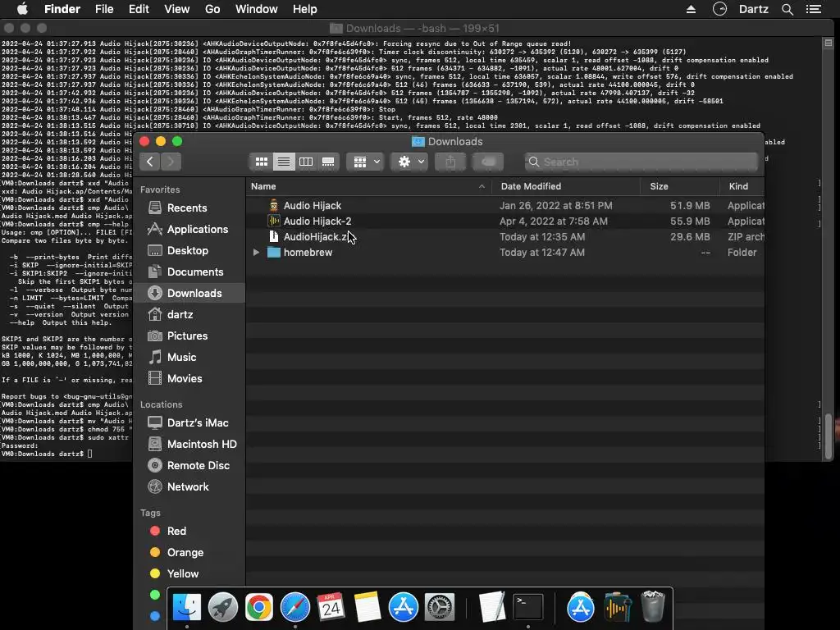The height and width of the screenshot is (630, 840).
Task: Click the Edit Tags toolbar button
Action: tap(488, 162)
